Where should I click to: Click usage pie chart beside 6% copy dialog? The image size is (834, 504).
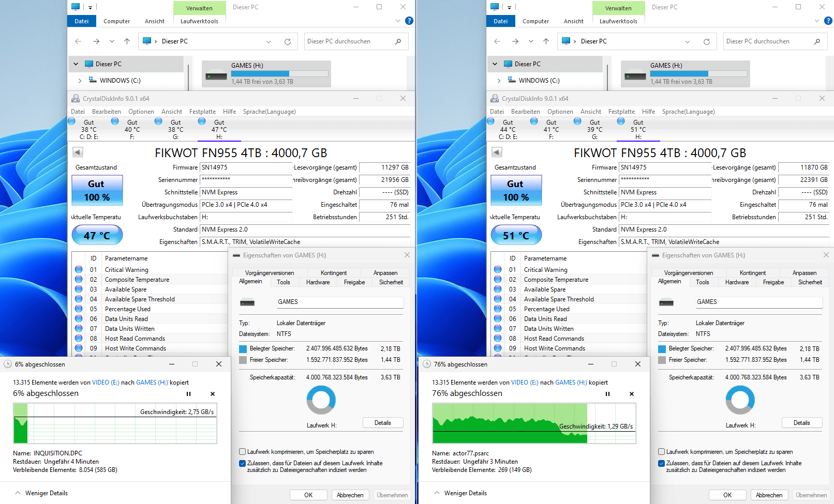tap(321, 400)
